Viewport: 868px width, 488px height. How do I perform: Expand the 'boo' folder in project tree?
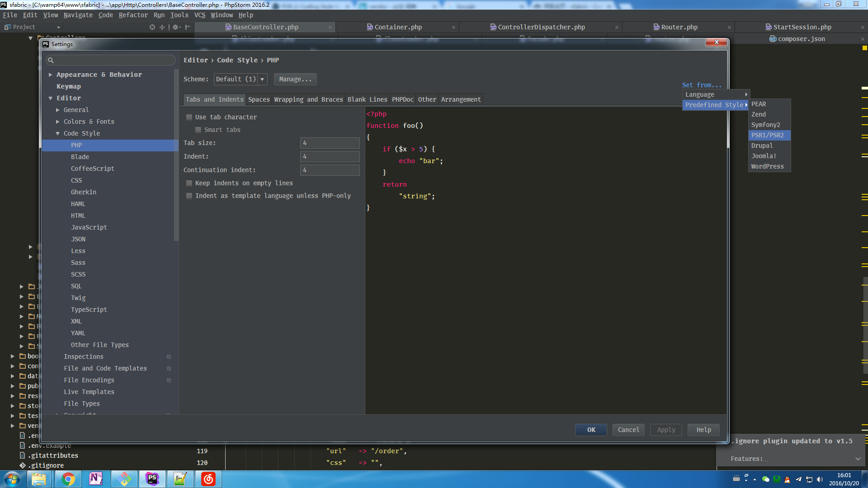[x=13, y=356]
